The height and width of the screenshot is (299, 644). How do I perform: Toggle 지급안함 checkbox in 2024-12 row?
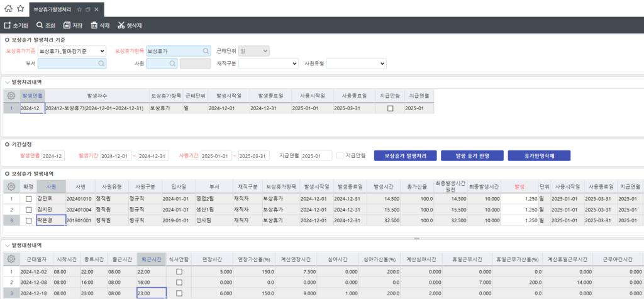(x=390, y=108)
